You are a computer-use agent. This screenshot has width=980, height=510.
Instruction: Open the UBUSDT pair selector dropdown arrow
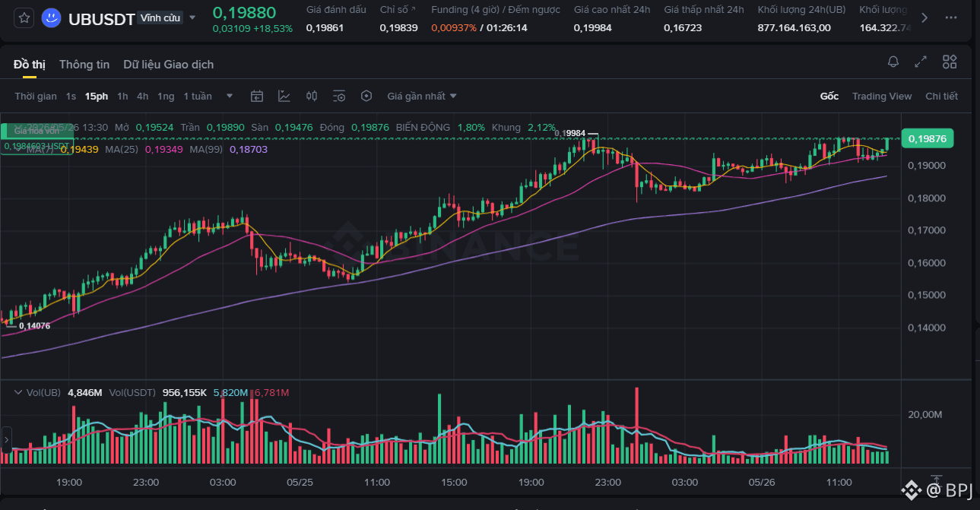(x=192, y=17)
